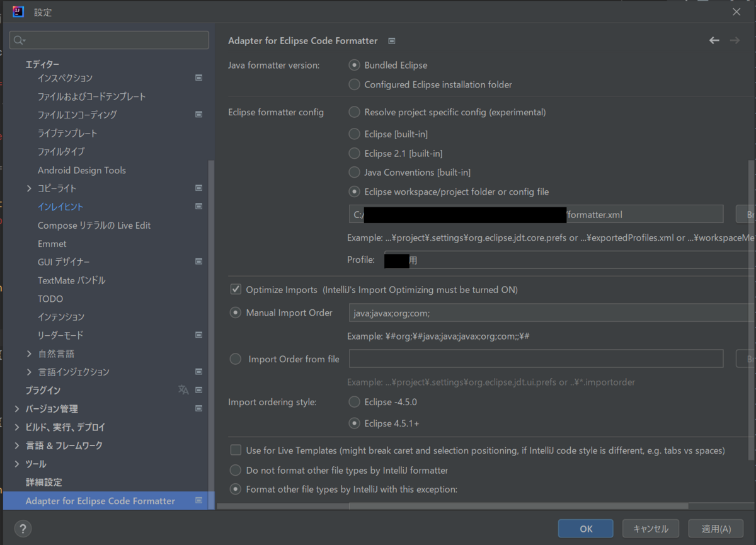Expand the ビルド、実行、デプロイ section
The width and height of the screenshot is (756, 545).
(x=17, y=427)
